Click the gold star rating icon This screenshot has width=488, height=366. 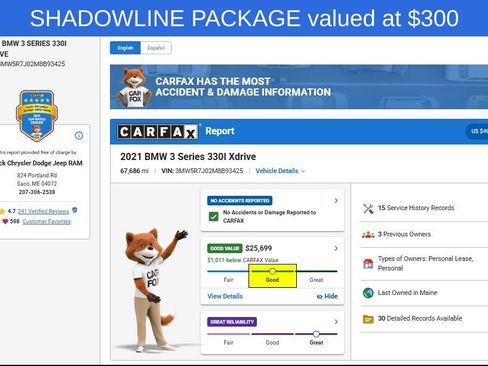click(2, 211)
